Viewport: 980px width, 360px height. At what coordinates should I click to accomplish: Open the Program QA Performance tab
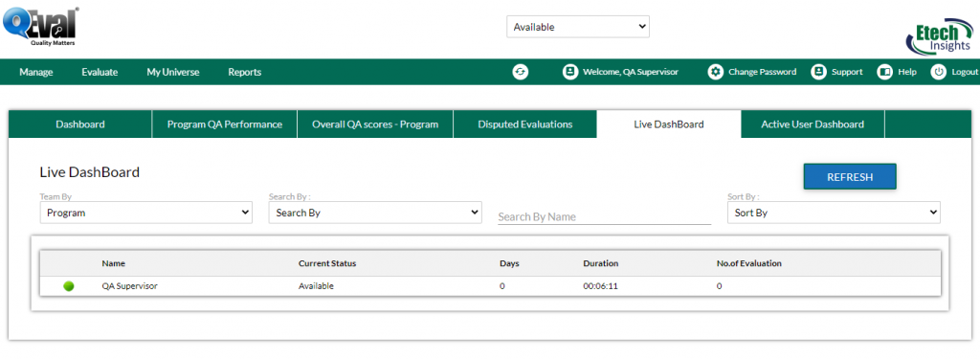(224, 124)
